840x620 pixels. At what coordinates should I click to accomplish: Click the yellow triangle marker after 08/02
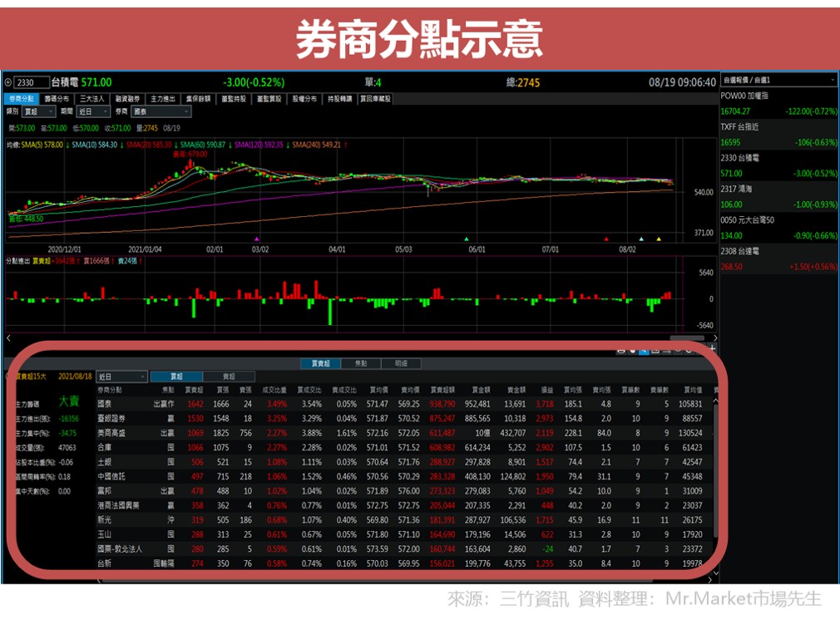point(659,239)
